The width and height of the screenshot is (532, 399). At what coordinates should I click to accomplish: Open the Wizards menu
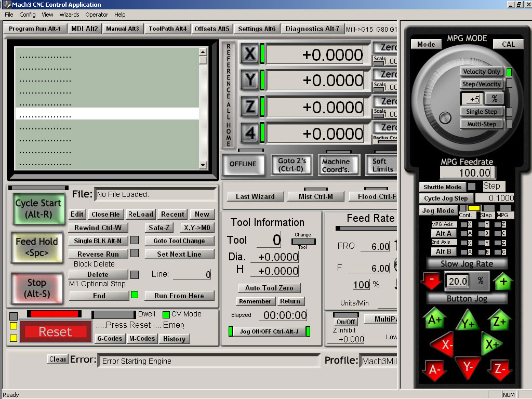[x=69, y=15]
